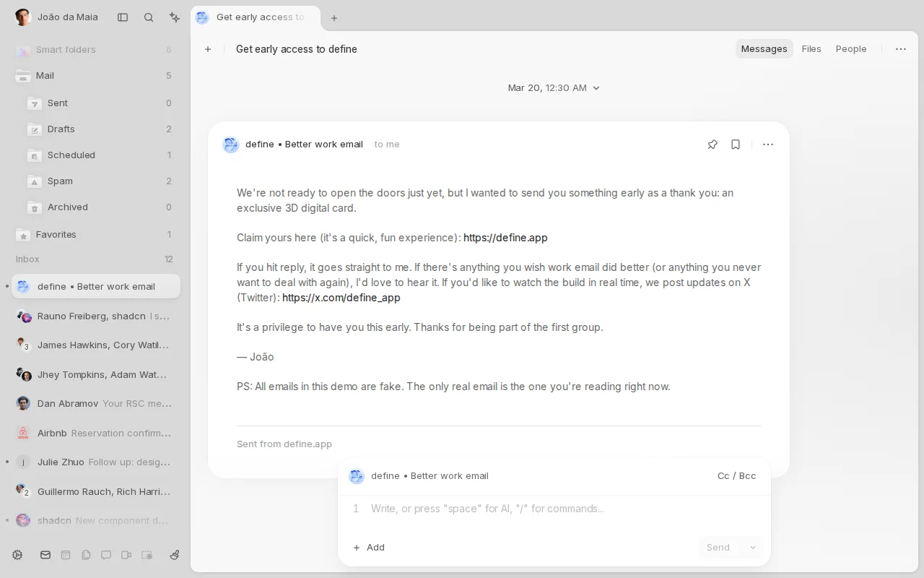Click João da Maia profile avatar

[x=23, y=17]
